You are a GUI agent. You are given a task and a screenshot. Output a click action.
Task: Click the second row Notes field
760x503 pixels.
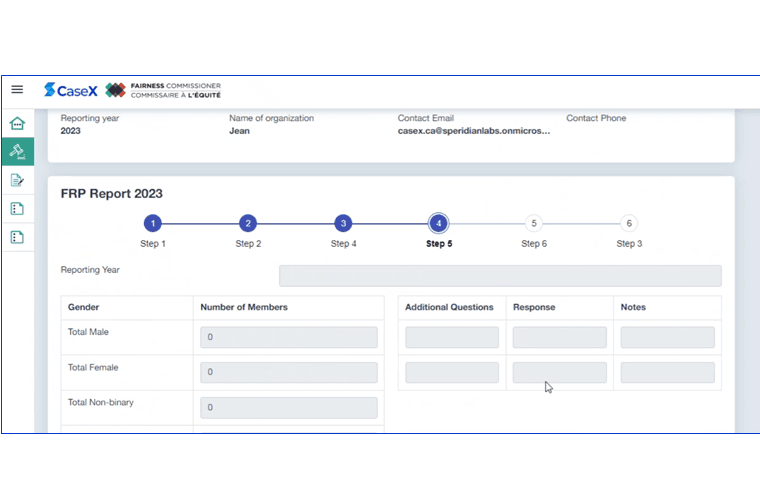click(x=667, y=373)
